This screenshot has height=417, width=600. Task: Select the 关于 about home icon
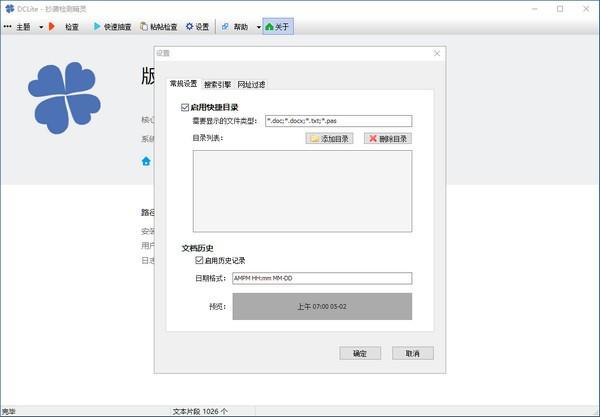click(x=278, y=27)
